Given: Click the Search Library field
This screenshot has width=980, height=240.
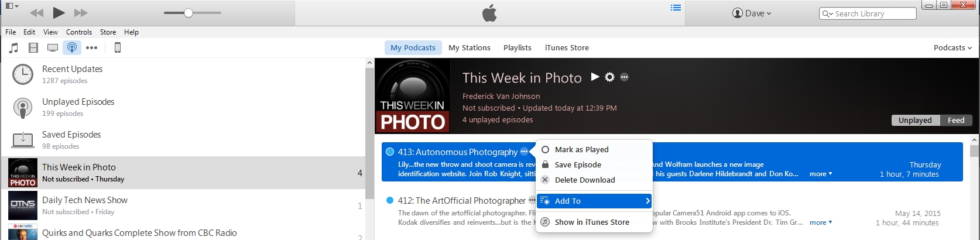Looking at the screenshot, I should 868,13.
